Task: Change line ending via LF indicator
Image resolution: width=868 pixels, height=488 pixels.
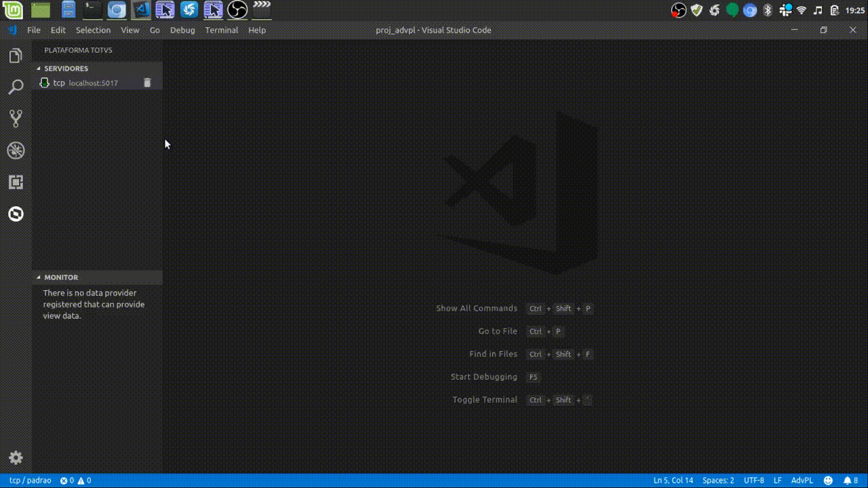Action: click(x=778, y=481)
